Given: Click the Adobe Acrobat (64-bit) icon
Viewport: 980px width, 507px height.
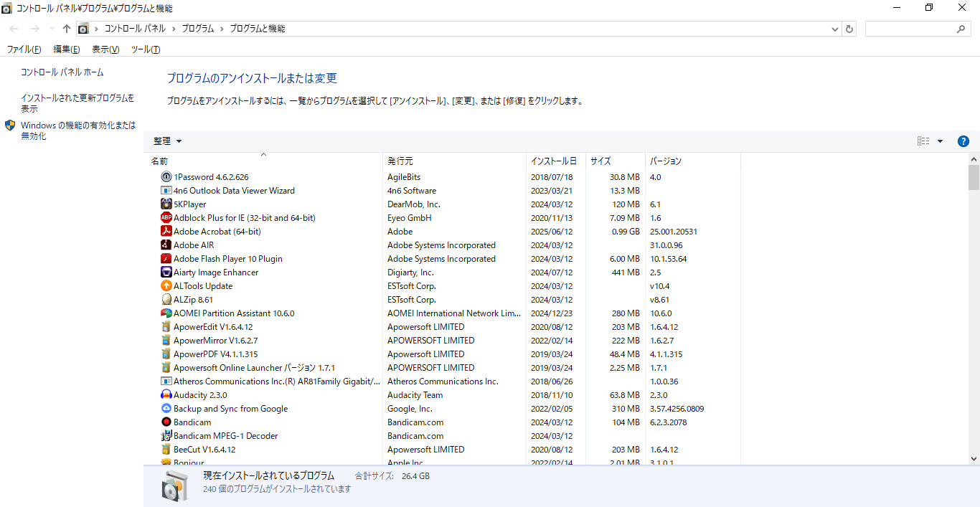Looking at the screenshot, I should [166, 232].
